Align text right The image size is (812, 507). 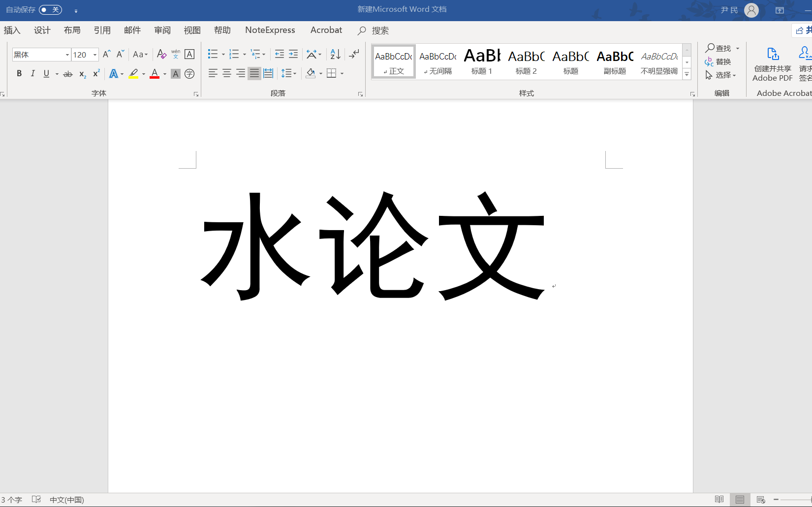[240, 74]
